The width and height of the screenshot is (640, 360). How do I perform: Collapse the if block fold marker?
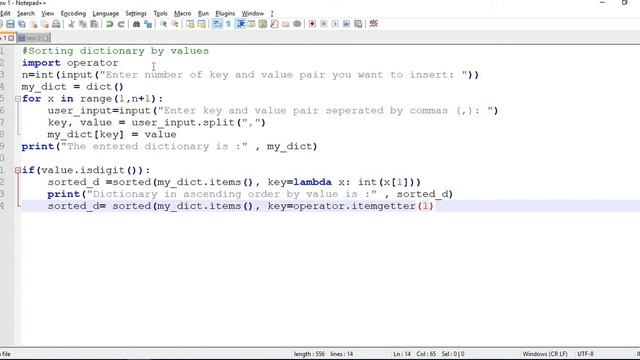(18, 170)
